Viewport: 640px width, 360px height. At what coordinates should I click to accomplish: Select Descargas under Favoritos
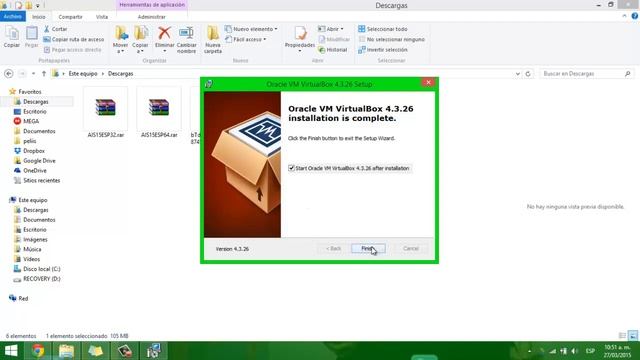coord(36,102)
